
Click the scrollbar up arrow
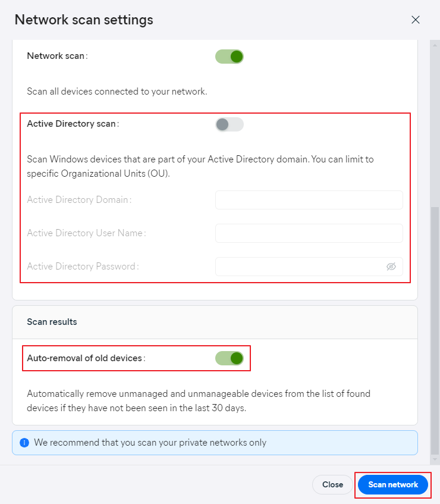tap(435, 45)
